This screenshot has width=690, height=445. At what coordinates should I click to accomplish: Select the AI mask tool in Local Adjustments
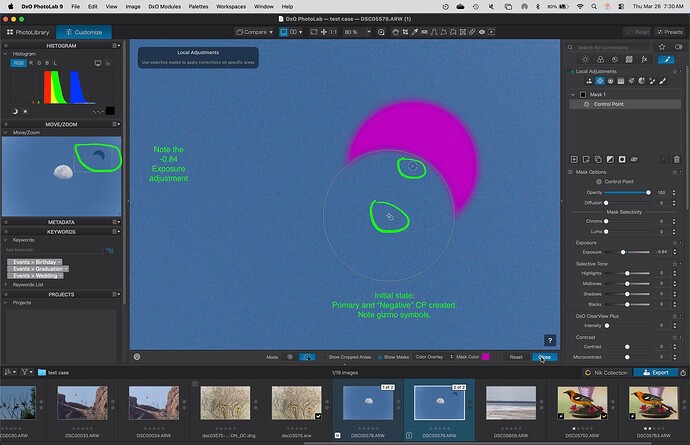(589, 81)
